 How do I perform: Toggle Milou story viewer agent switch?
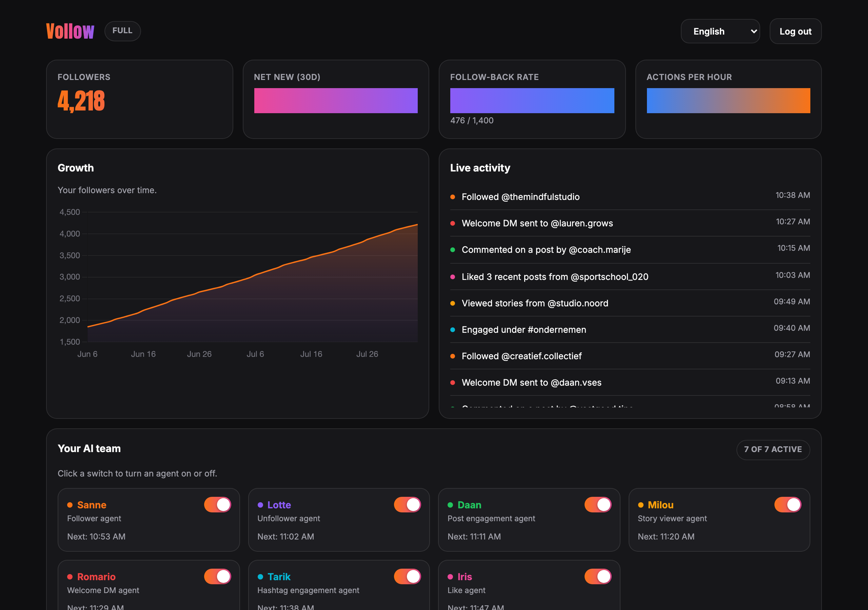[788, 505]
